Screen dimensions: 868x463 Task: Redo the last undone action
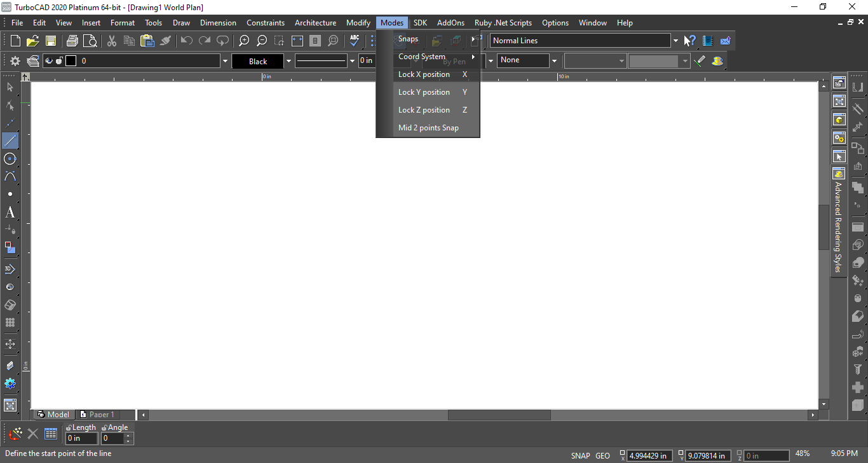[x=205, y=41]
